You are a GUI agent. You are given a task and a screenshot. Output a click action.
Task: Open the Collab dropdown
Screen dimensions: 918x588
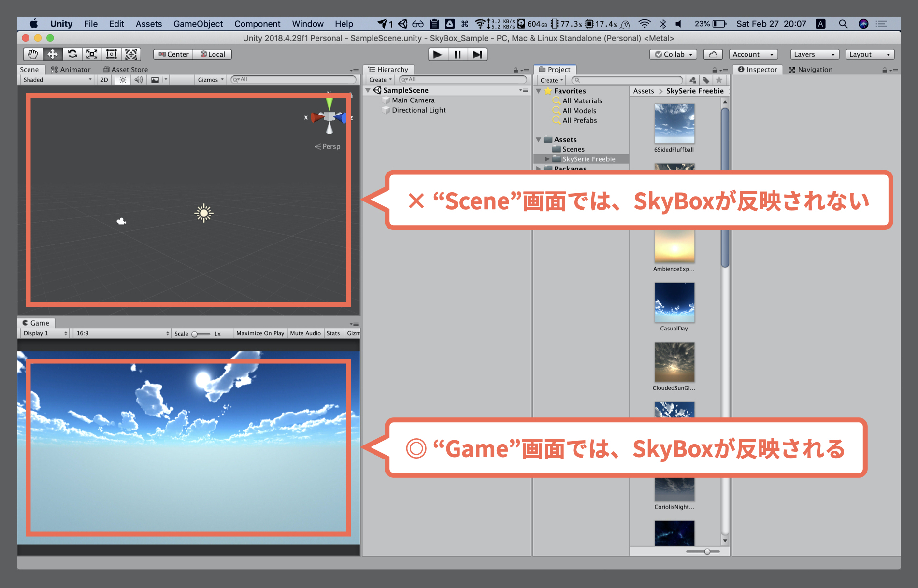[x=674, y=54]
